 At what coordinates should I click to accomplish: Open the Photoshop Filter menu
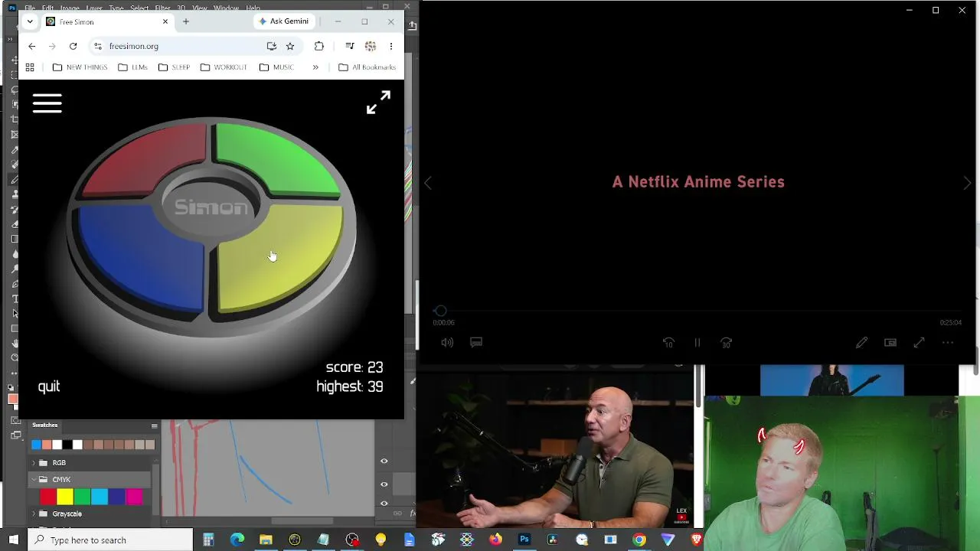(162, 8)
